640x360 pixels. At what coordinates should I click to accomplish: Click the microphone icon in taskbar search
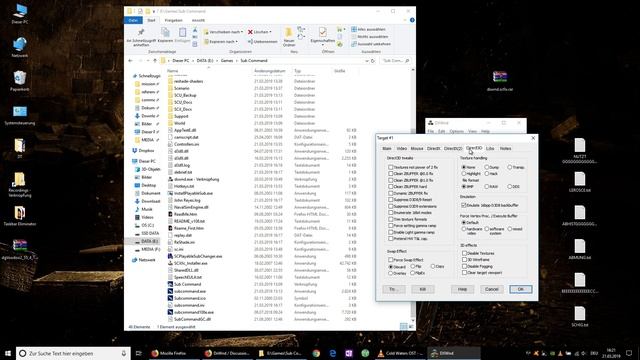pos(124,353)
